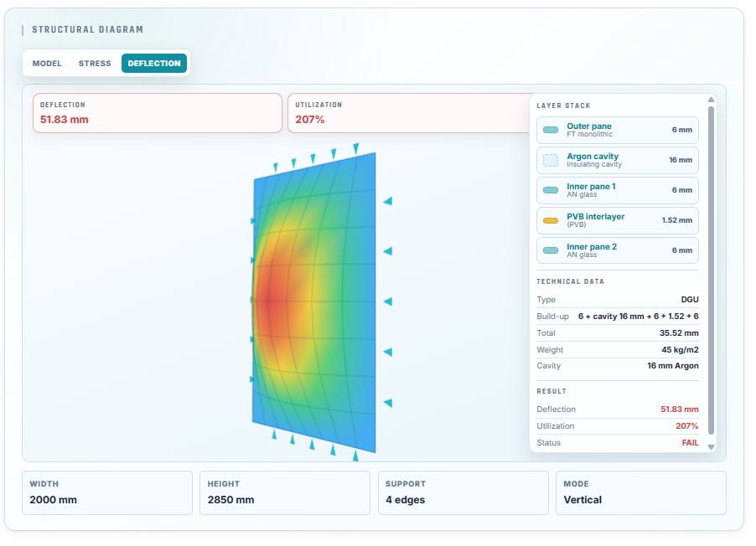The image size is (756, 546).
Task: Click the UTILIZATION 207% summary card
Action: [410, 113]
